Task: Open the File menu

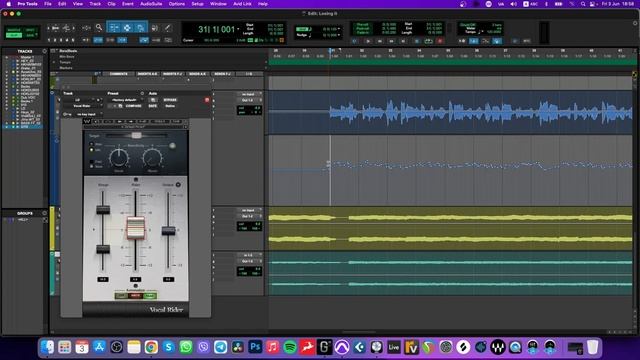Action: (48, 4)
